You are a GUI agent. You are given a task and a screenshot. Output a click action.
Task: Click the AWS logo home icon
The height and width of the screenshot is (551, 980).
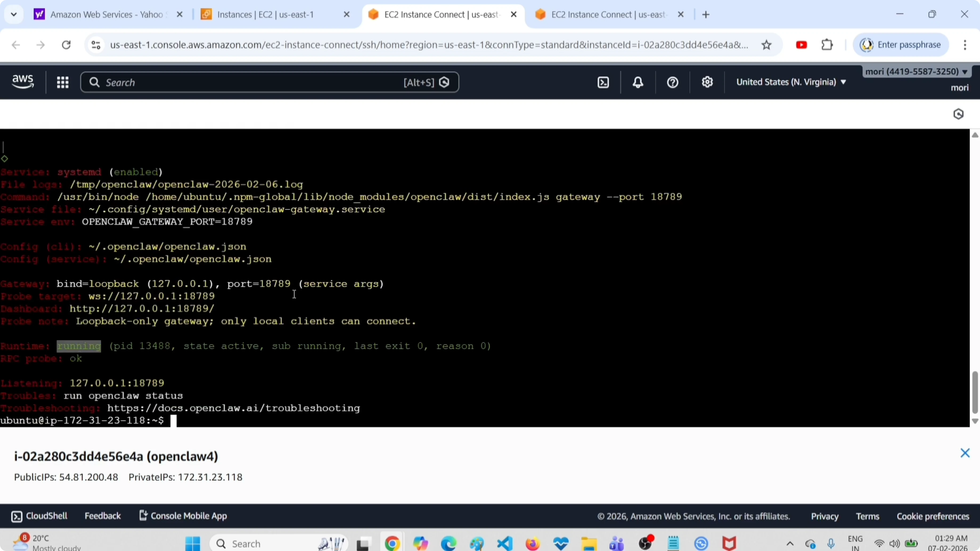[x=23, y=82]
